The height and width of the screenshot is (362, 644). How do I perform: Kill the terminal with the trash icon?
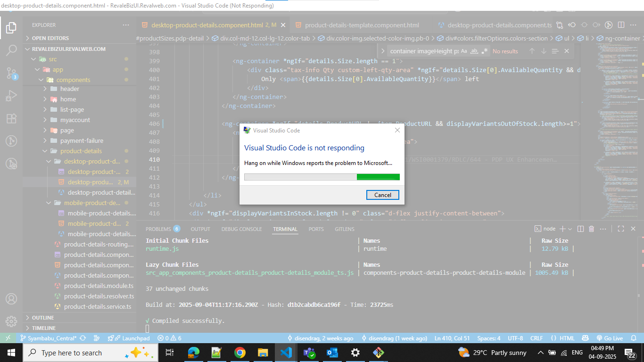592,229
